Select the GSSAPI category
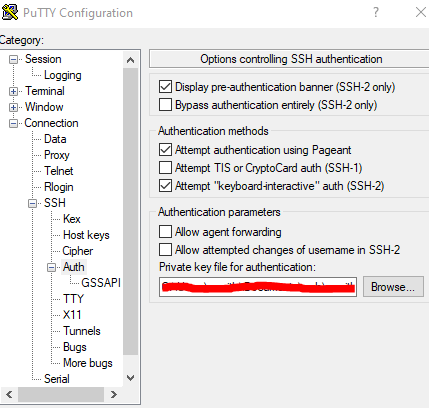429x408 pixels. 101,283
